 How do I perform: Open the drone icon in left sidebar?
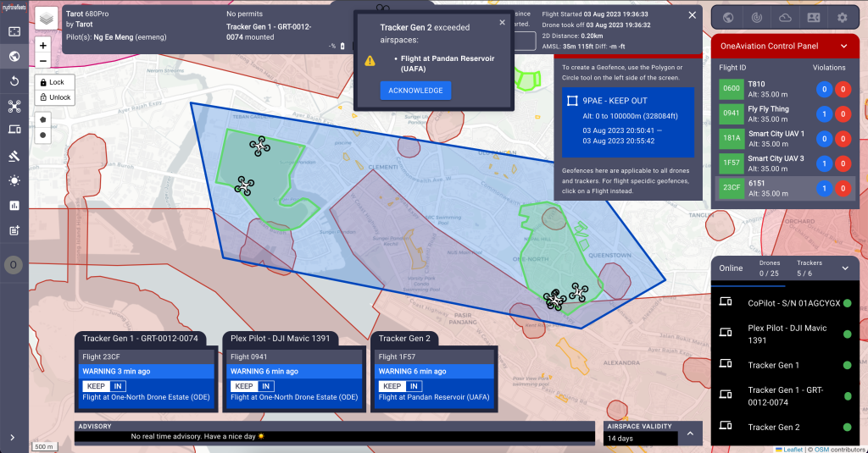coord(14,107)
